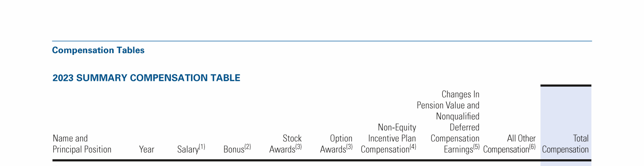Image resolution: width=644 pixels, height=166 pixels.
Task: Click the Compensation Tables section heading
Action: pyautogui.click(x=98, y=50)
